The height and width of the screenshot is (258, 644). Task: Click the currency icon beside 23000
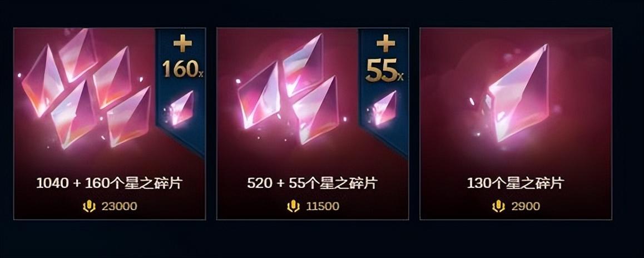89,206
